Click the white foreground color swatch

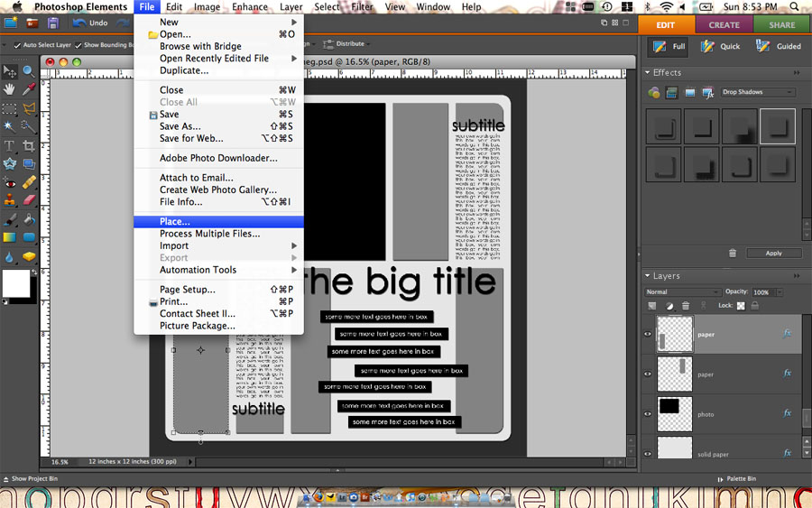[16, 283]
